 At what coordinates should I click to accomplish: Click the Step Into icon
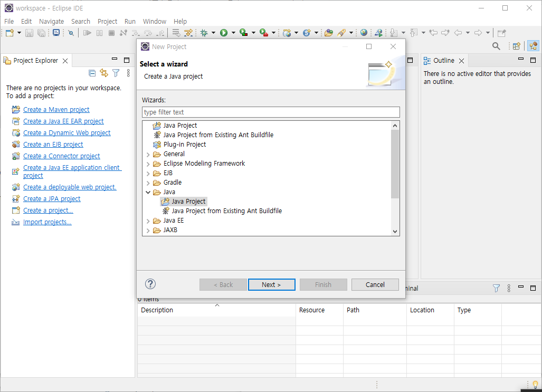click(136, 33)
